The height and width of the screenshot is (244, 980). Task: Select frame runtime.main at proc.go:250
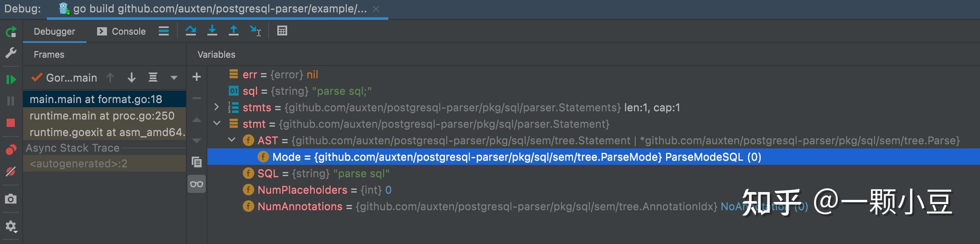tap(102, 116)
